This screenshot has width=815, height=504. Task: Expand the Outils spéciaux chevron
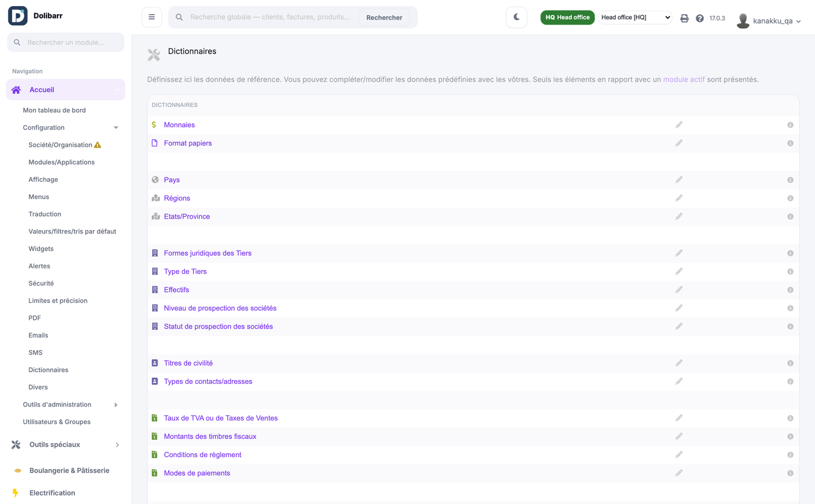(117, 445)
